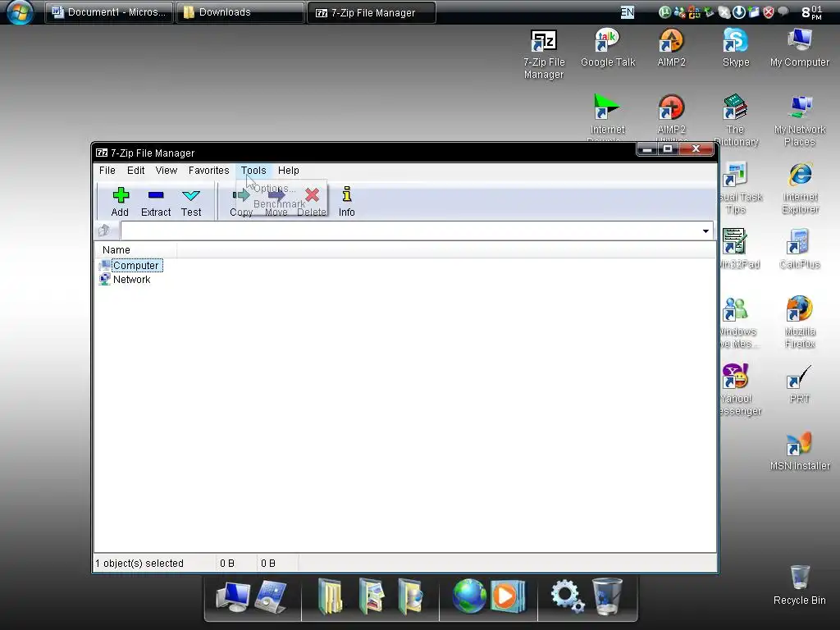Switch to Document1 - Microsoft Word taskbar button
The image size is (840, 630).
pyautogui.click(x=109, y=12)
